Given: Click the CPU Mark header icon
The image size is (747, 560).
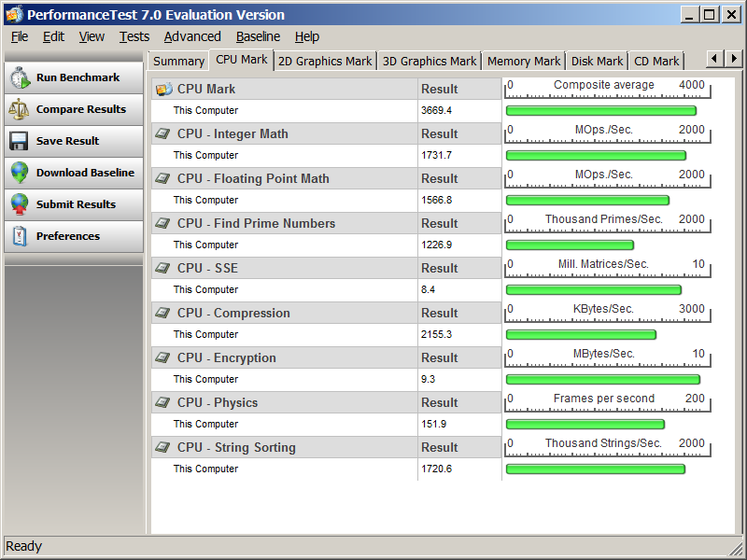Looking at the screenshot, I should 164,89.
